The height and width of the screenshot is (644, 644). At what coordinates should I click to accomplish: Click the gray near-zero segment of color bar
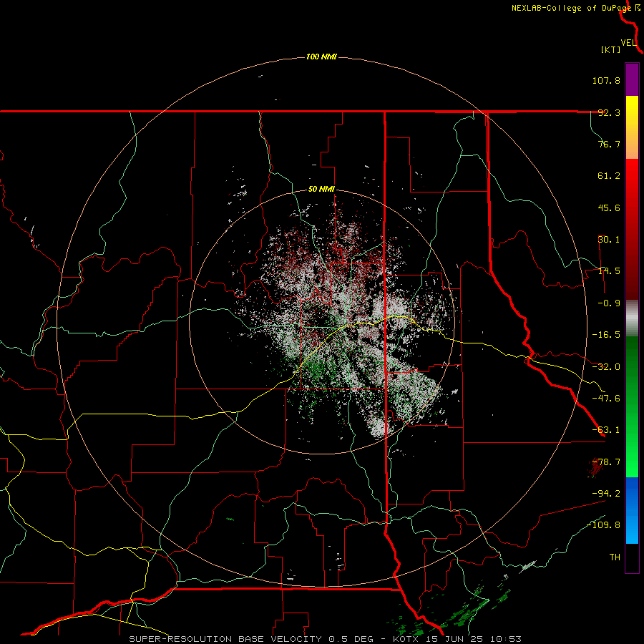632,318
